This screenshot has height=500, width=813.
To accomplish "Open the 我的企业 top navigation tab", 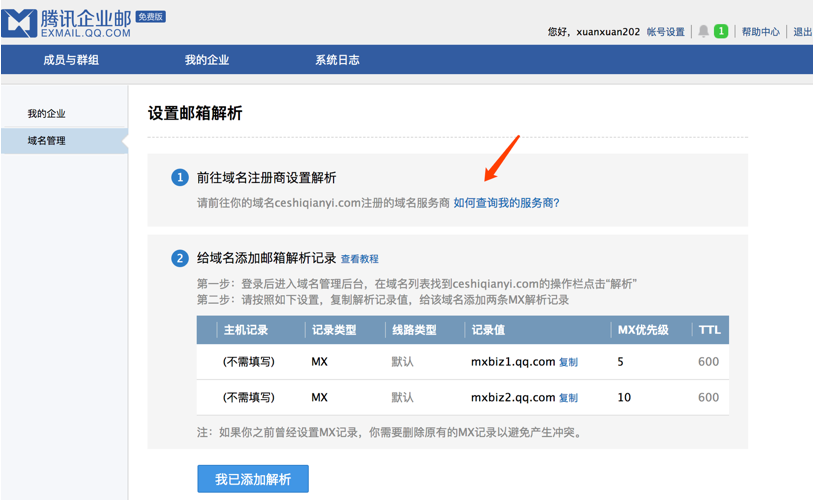I will pos(207,60).
